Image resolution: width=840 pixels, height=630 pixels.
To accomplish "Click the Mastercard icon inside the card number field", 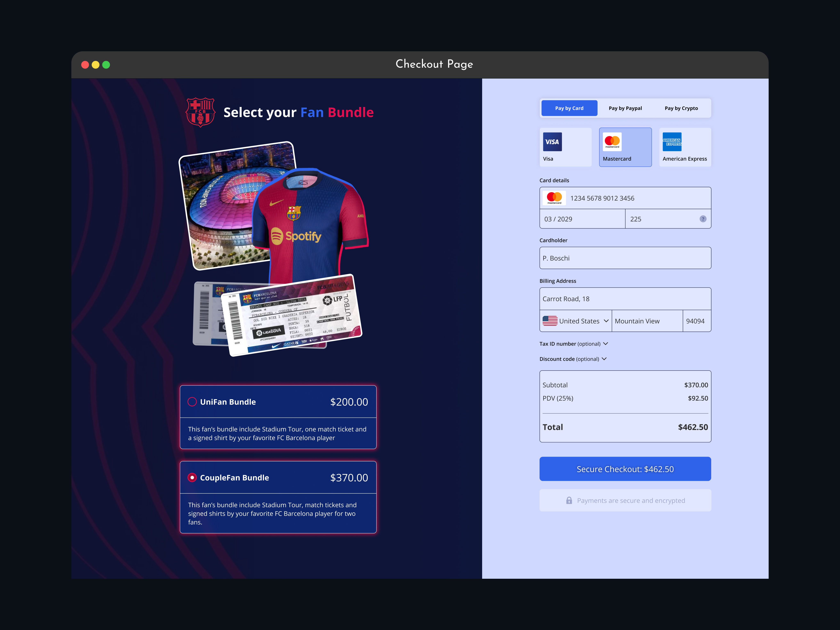I will [555, 197].
